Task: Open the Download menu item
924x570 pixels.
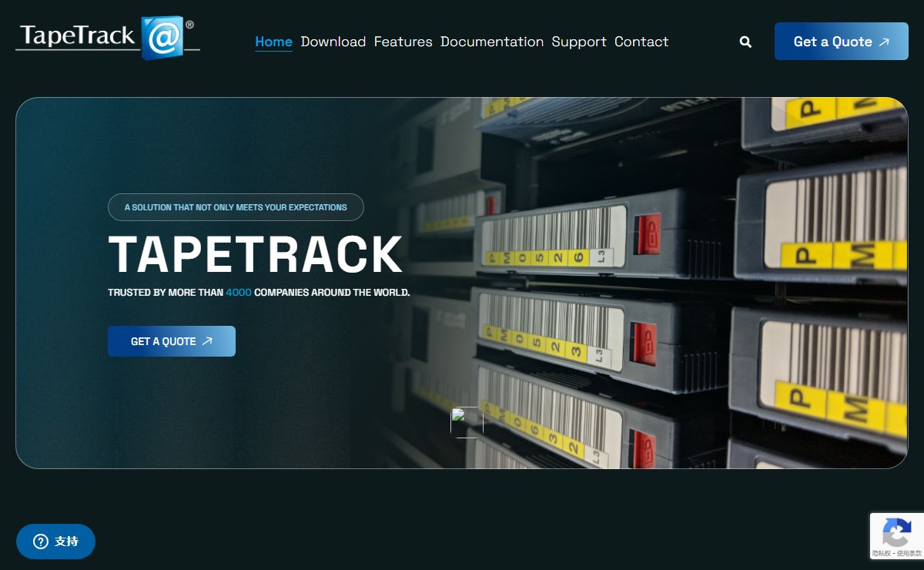Action: click(x=333, y=42)
